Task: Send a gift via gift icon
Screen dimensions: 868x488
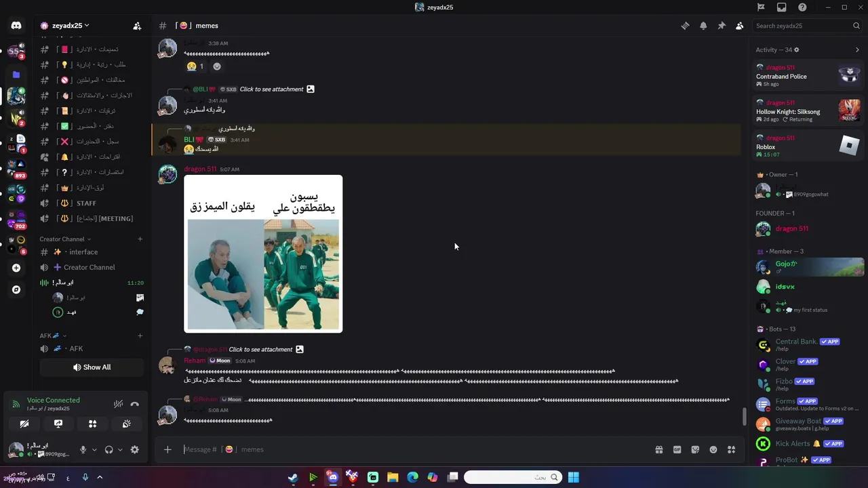Action: pos(658,449)
